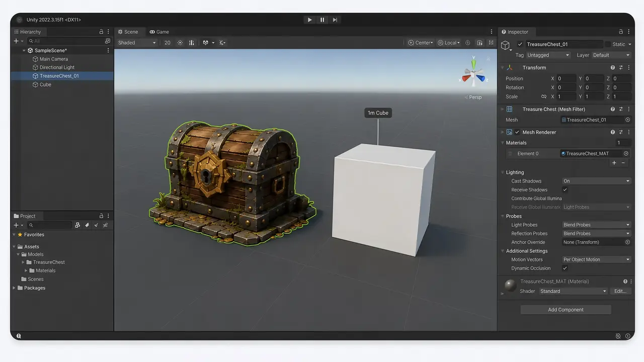The width and height of the screenshot is (644, 362).
Task: Lock the Inspector with its padlock icon
Action: pyautogui.click(x=621, y=32)
